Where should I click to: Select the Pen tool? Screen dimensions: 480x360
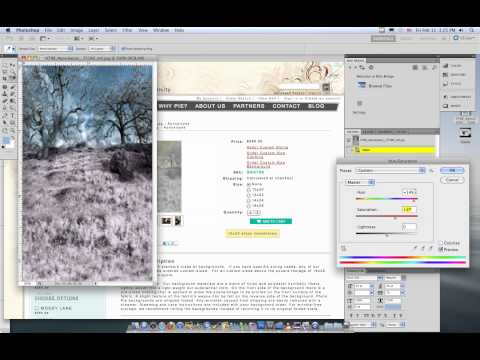[x=5, y=116]
